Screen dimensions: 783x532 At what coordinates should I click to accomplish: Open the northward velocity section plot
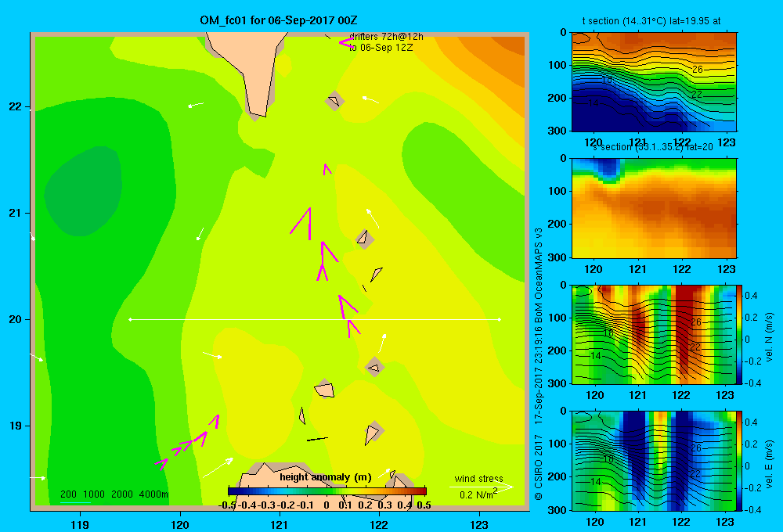pyautogui.click(x=654, y=334)
